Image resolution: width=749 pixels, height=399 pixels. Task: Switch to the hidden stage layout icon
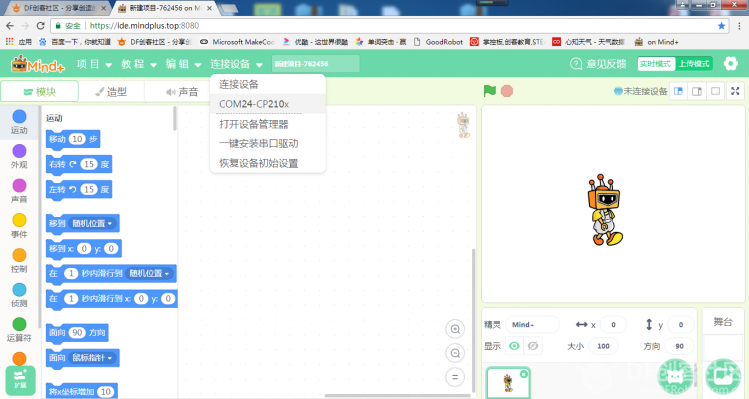pos(716,91)
